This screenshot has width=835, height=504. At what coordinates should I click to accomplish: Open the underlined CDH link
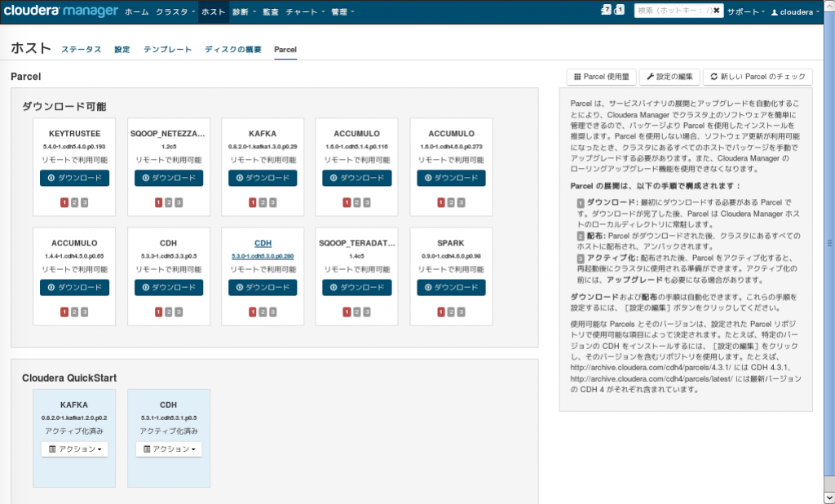click(x=263, y=244)
